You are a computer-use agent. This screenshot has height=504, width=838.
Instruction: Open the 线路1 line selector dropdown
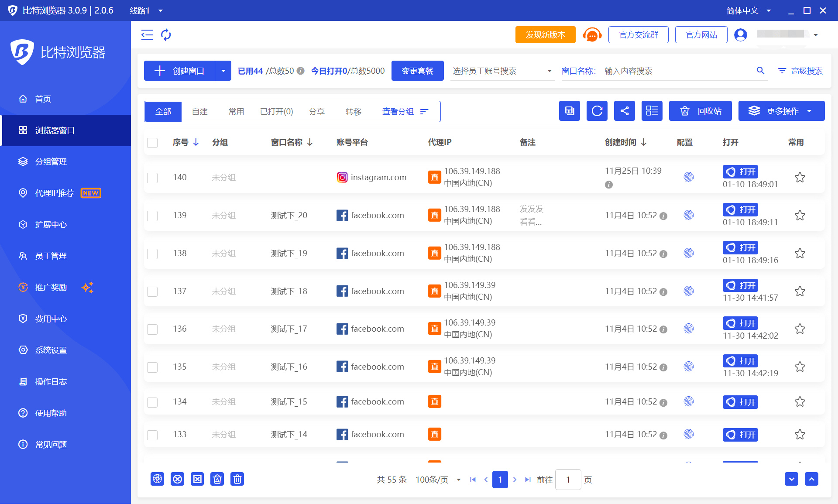(146, 10)
